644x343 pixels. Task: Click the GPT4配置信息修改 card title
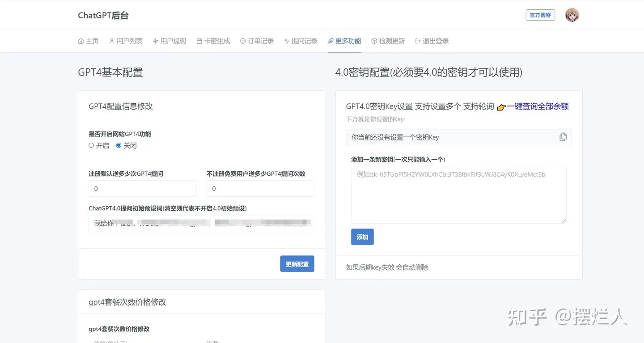(121, 106)
